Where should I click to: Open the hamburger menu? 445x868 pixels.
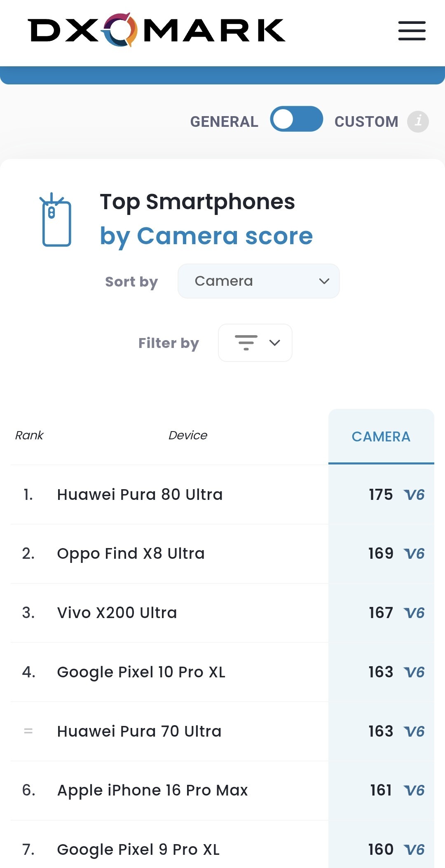(x=412, y=31)
